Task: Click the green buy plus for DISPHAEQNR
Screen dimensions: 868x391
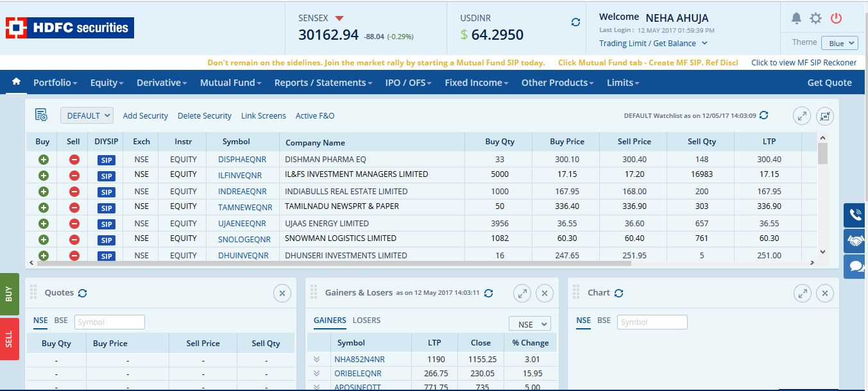Action: coord(43,160)
